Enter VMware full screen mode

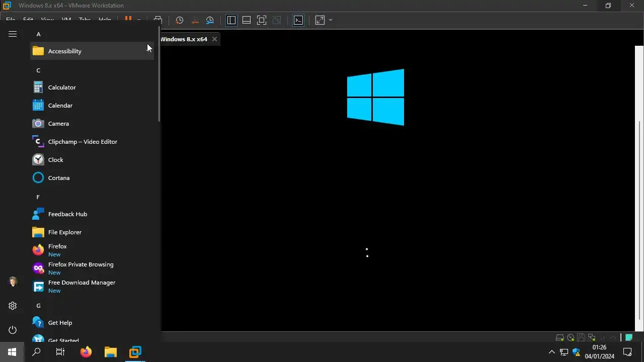click(x=262, y=20)
